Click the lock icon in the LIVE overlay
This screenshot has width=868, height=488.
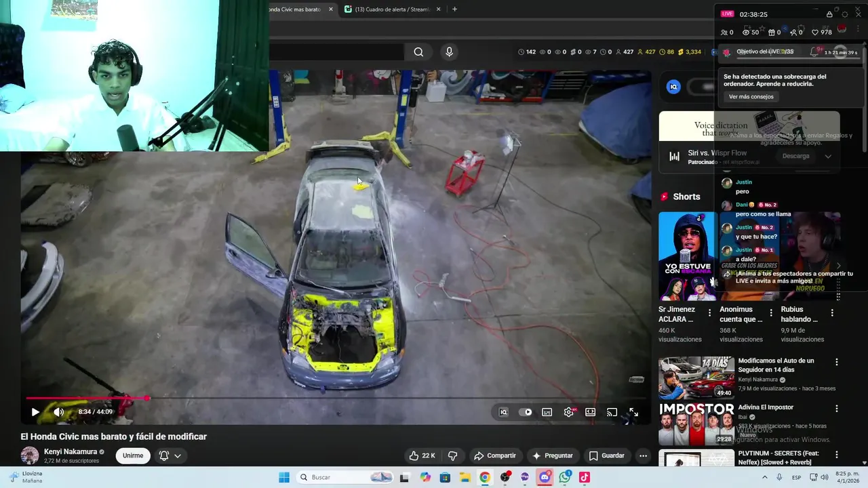point(829,14)
